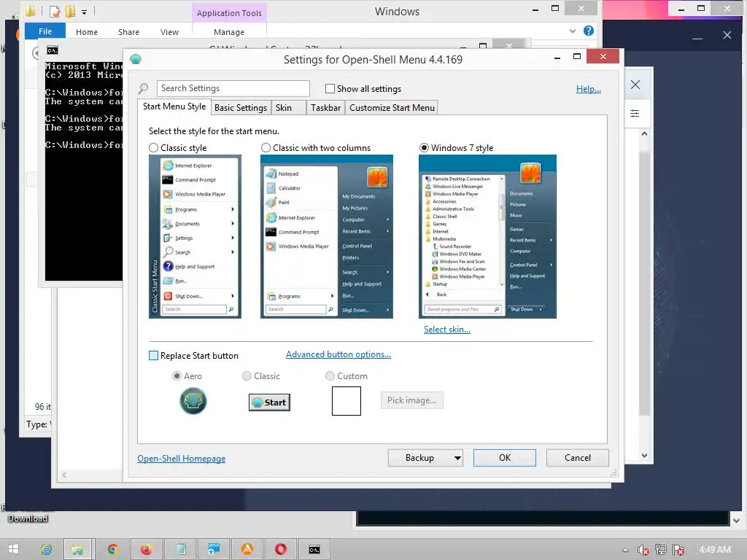Select the Classic style radio button

coord(153,147)
